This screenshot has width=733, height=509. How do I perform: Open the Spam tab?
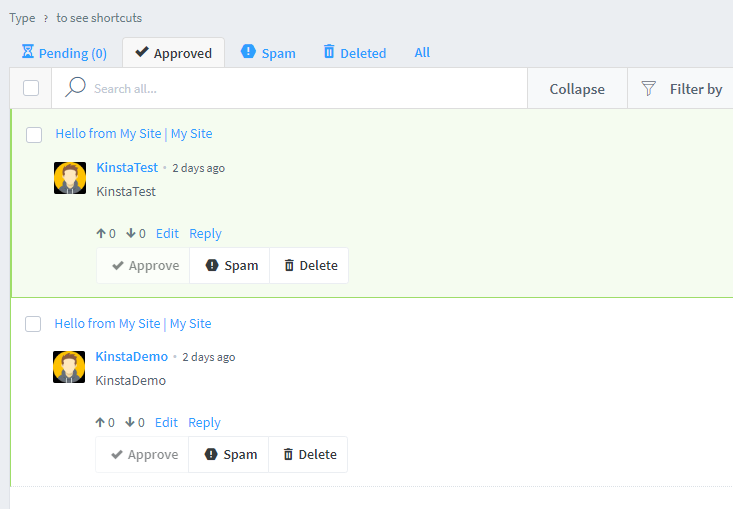[268, 53]
